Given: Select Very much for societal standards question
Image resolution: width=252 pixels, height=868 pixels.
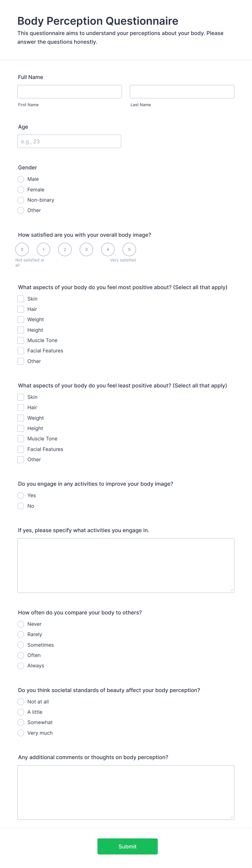Looking at the screenshot, I should [x=21, y=733].
